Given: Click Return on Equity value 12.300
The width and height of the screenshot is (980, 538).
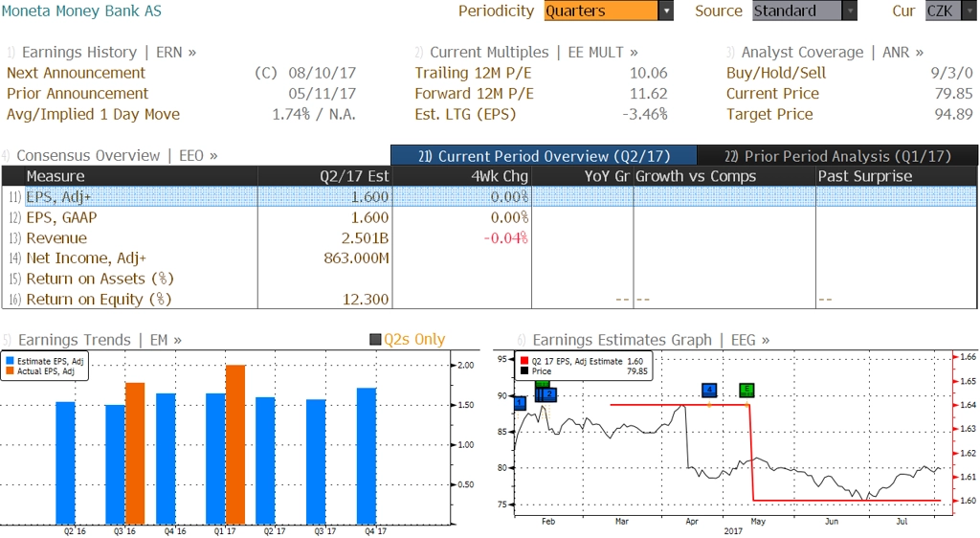Looking at the screenshot, I should coord(366,300).
